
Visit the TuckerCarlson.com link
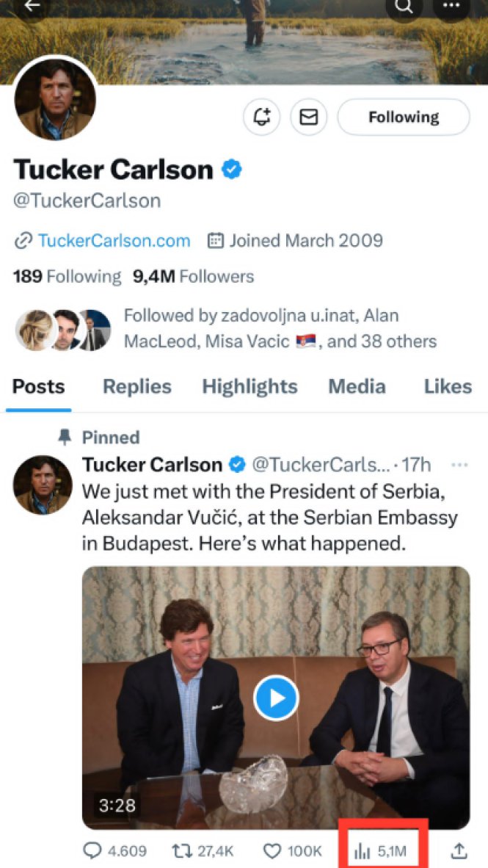(x=113, y=240)
